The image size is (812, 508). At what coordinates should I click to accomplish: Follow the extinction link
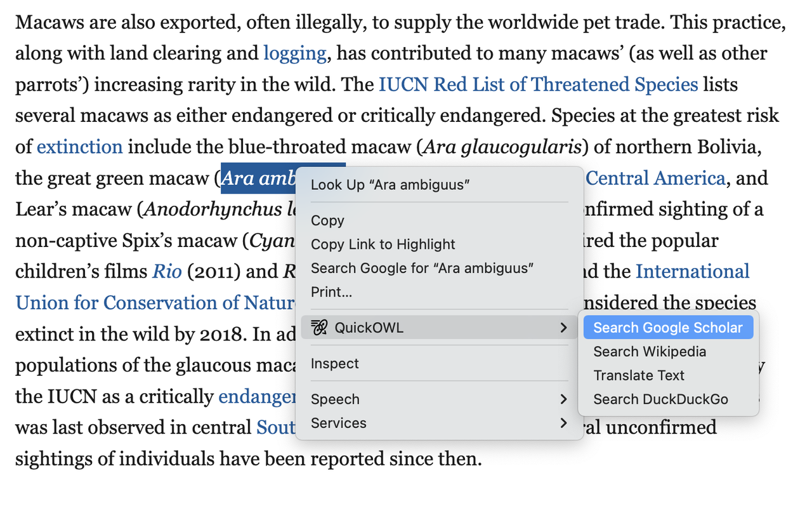[x=79, y=147]
